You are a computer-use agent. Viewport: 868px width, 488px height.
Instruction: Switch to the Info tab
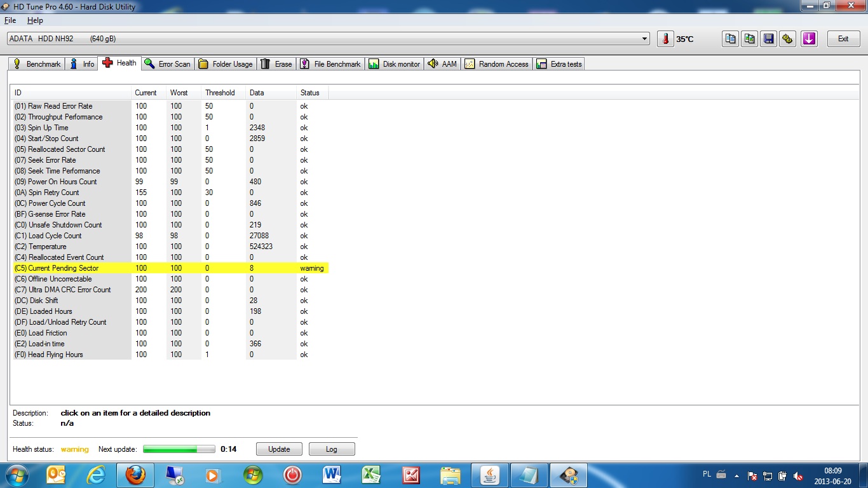coord(82,64)
